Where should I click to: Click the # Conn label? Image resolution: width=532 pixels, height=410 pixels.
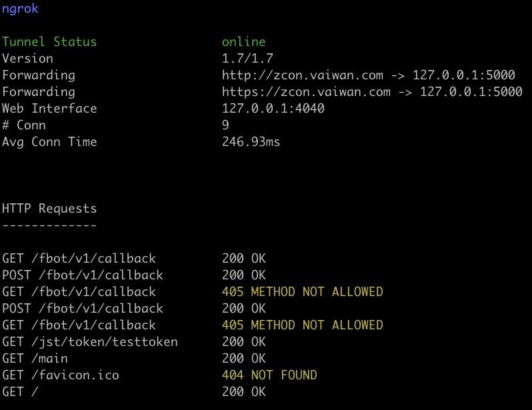click(24, 125)
